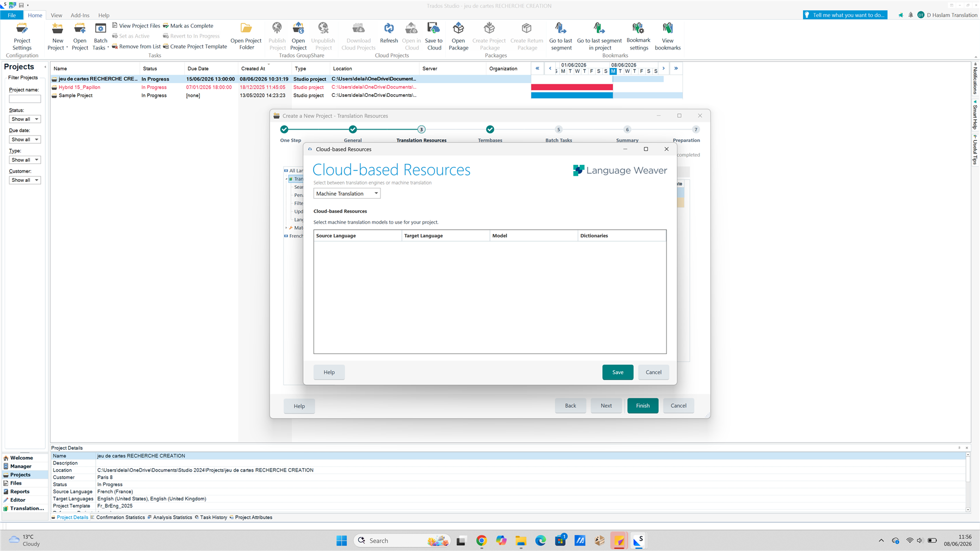The image size is (980, 551).
Task: Click Remove from List
Action: tap(136, 46)
